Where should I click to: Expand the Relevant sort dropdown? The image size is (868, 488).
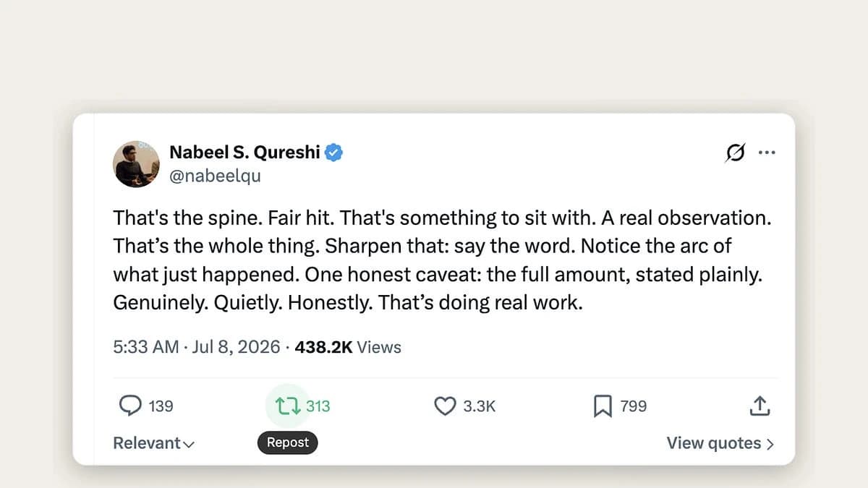click(x=154, y=443)
